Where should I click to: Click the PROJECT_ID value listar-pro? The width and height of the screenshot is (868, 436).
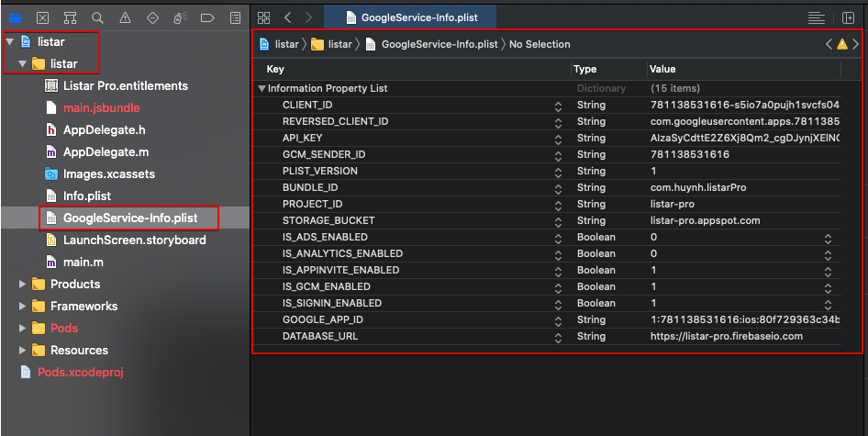pyautogui.click(x=672, y=204)
